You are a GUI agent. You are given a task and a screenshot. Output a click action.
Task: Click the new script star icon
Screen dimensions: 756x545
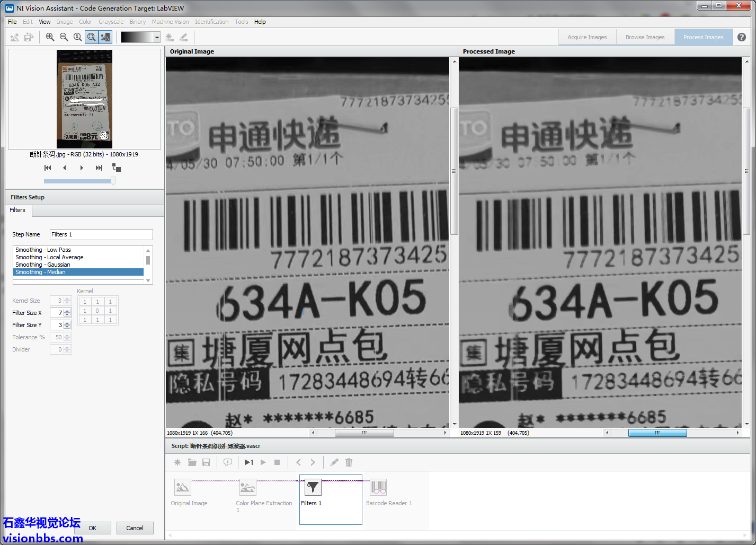tap(177, 462)
